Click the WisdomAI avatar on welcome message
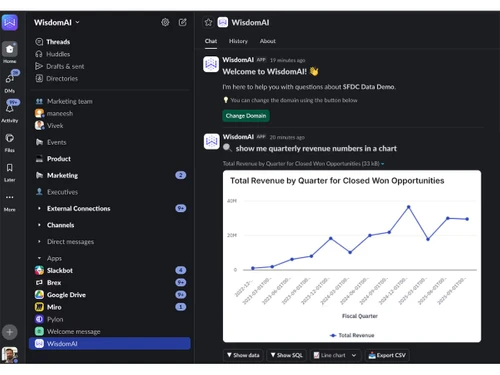This screenshot has height=375, width=500. [x=211, y=64]
